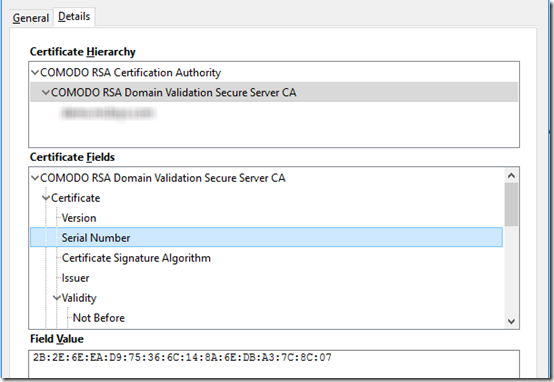
Task: Select COMODO RSA Domain Validation root in Certificate Fields
Action: 163,178
